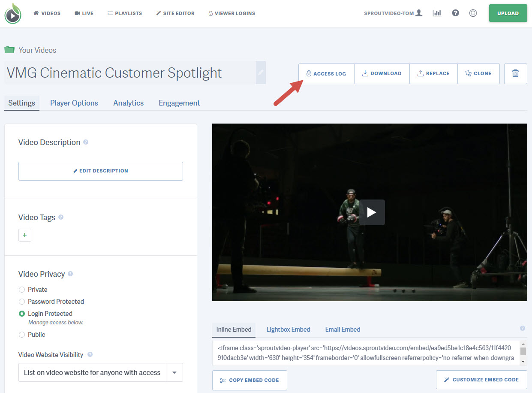Open the globe icon in top bar
Image resolution: width=532 pixels, height=393 pixels.
click(473, 13)
